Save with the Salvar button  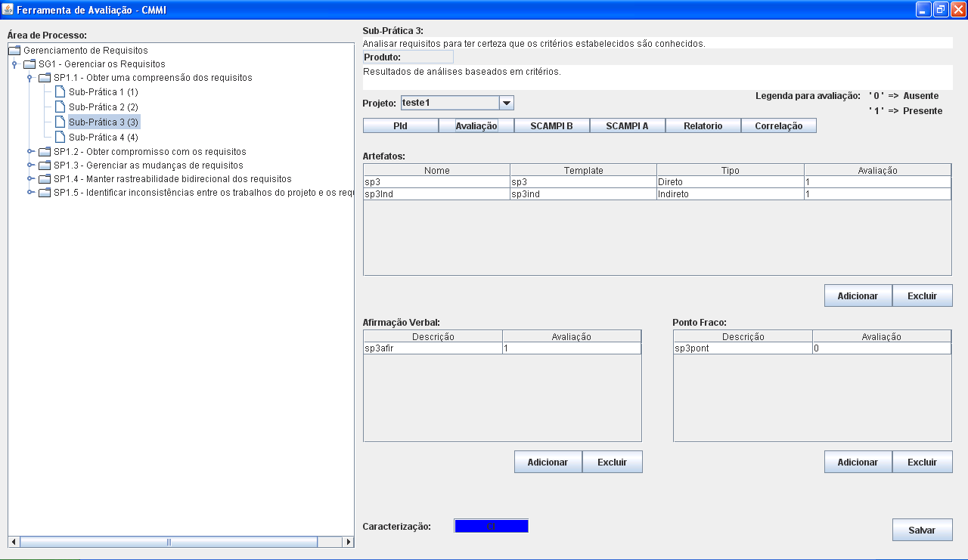tap(923, 530)
